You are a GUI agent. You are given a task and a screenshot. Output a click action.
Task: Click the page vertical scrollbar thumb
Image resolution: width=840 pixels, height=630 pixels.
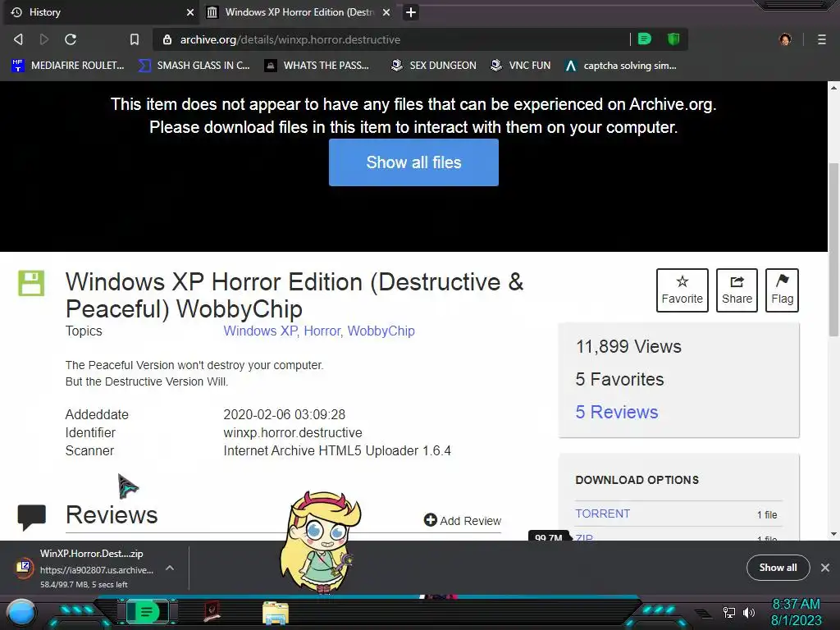[833, 249]
